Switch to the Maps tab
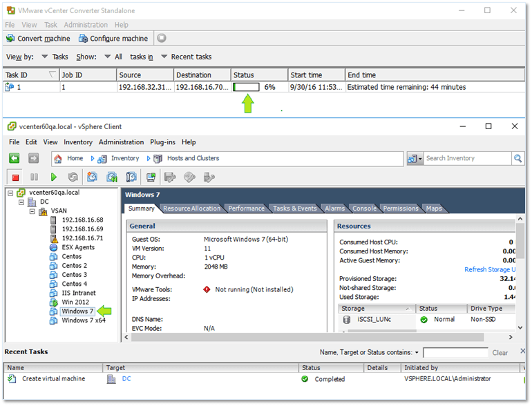 (x=434, y=209)
